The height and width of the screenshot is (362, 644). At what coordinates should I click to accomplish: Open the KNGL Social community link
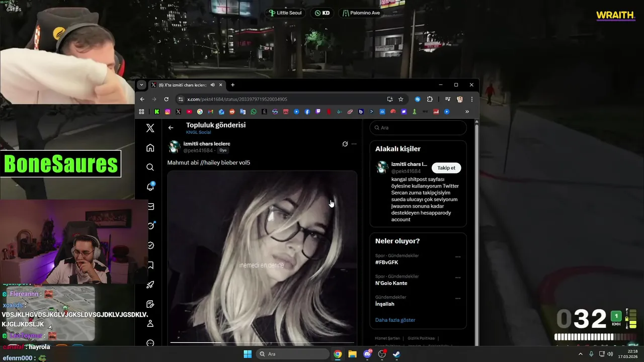click(198, 132)
